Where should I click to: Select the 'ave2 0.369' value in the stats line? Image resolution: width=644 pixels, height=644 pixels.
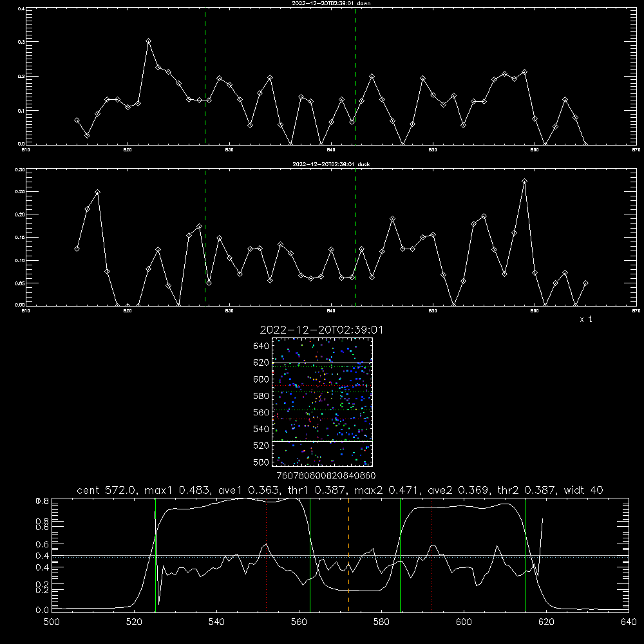point(460,490)
